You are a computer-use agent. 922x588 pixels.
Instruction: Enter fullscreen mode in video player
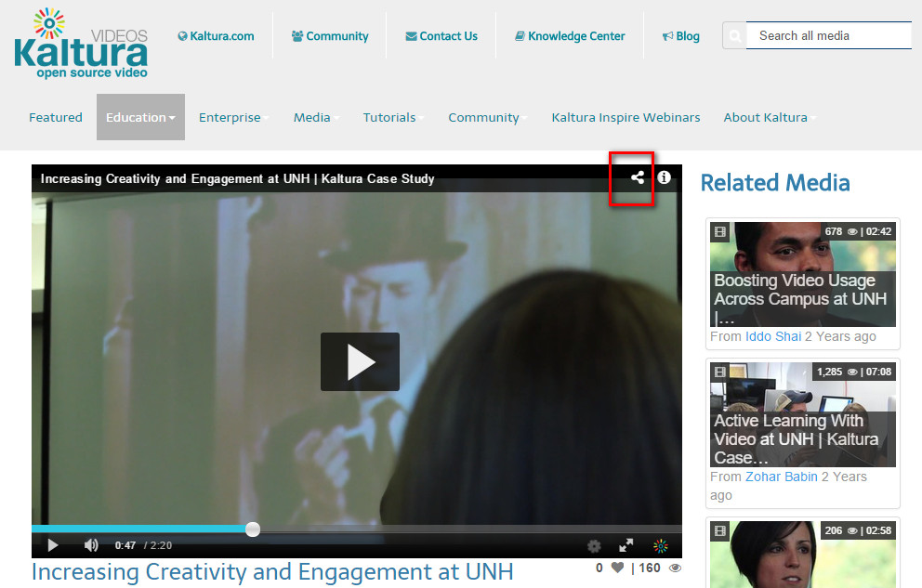coord(626,546)
